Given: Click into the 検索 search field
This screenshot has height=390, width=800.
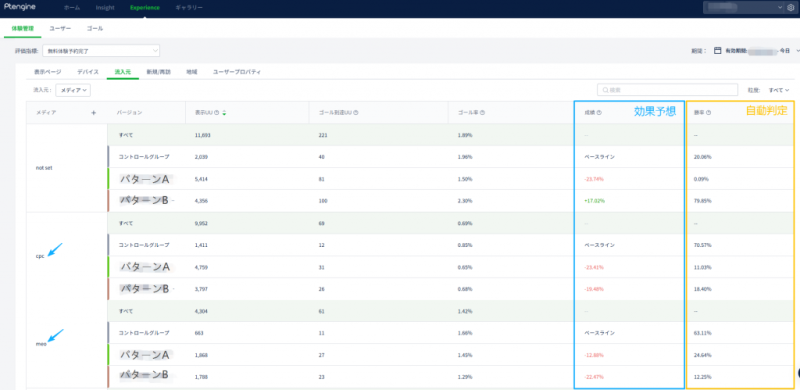Looking at the screenshot, I should [x=667, y=90].
